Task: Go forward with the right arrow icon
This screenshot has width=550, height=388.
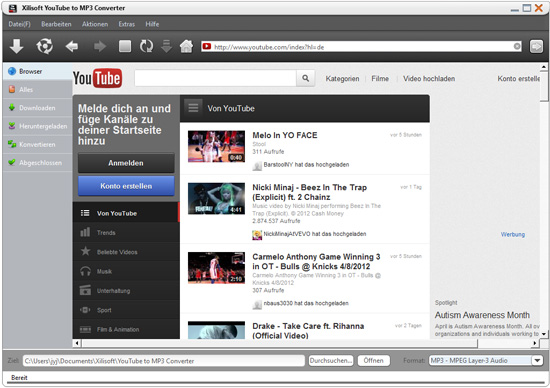Action: pos(100,46)
